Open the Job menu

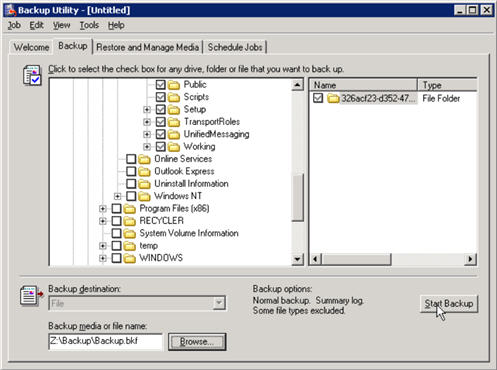14,25
